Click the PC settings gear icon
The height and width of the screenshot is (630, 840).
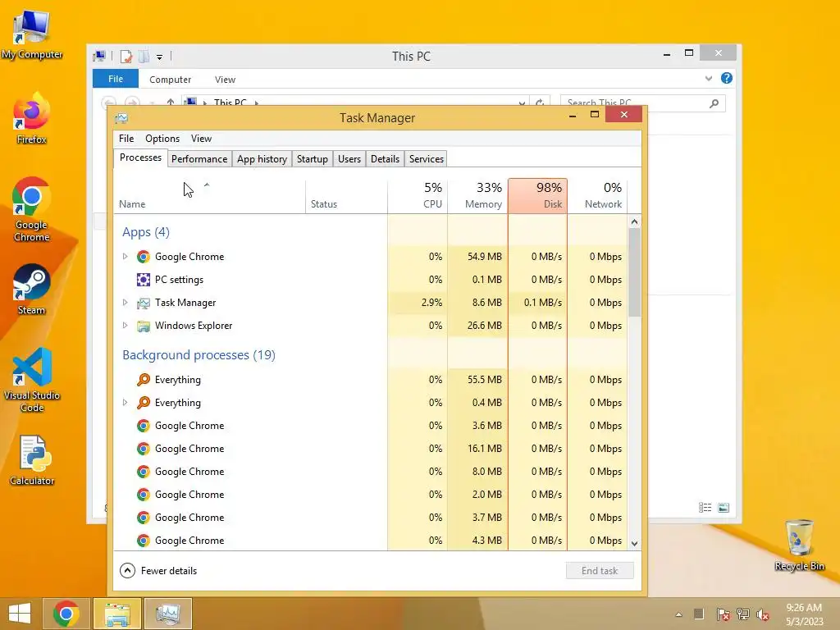[143, 280]
